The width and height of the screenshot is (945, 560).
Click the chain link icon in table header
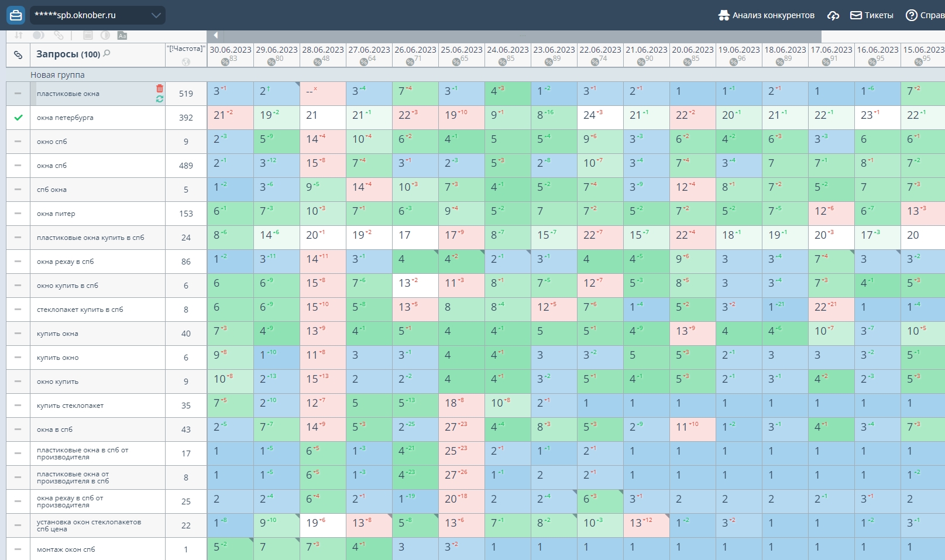click(18, 54)
